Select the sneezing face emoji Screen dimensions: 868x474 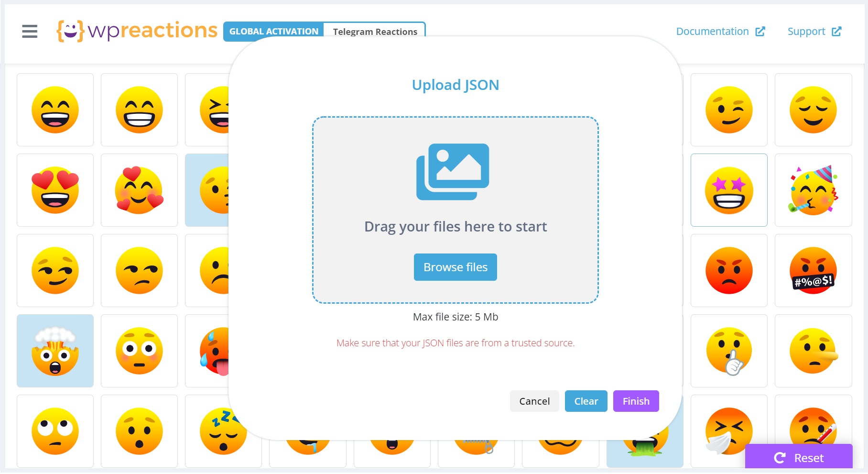tap(728, 431)
